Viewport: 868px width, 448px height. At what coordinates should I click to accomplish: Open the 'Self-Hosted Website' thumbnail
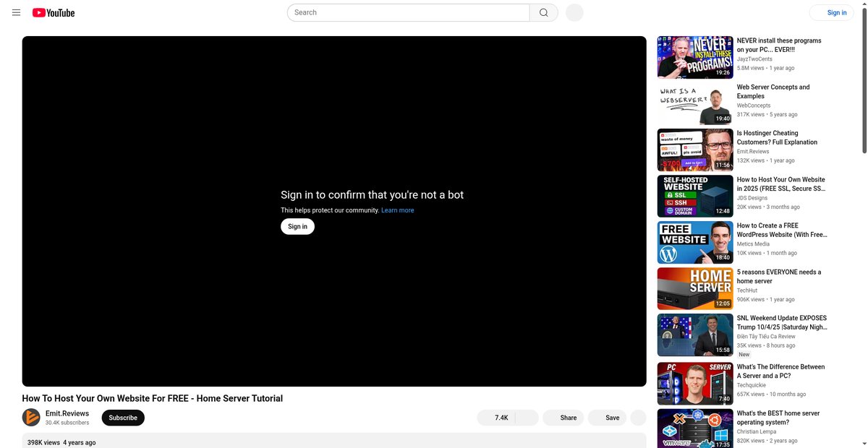695,196
